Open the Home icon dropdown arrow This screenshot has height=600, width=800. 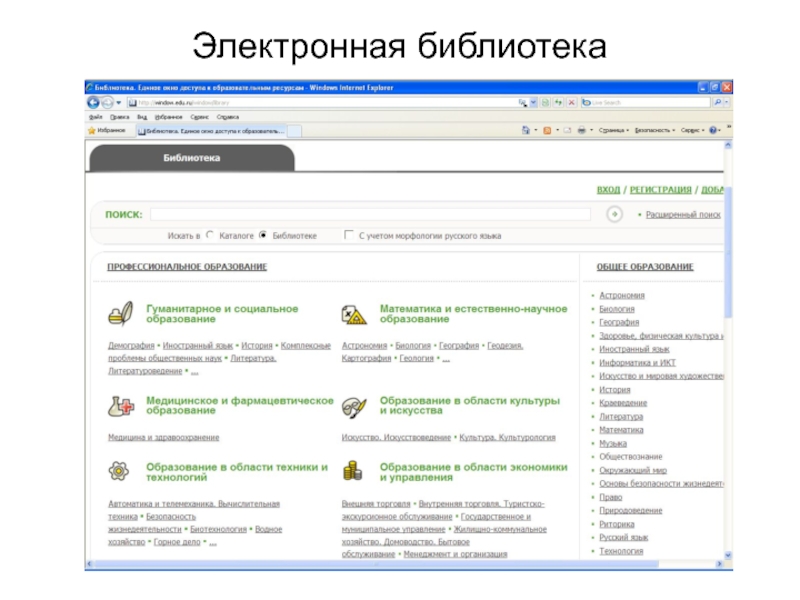point(536,131)
